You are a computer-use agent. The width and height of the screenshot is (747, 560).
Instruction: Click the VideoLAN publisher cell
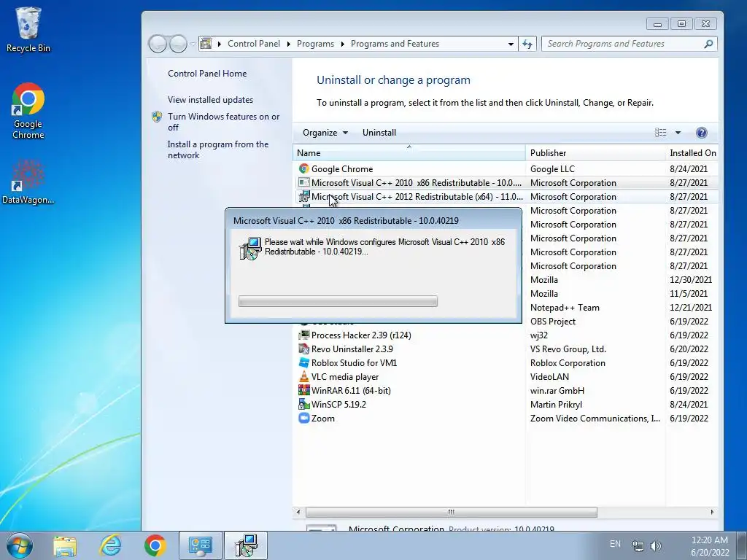[x=549, y=376]
